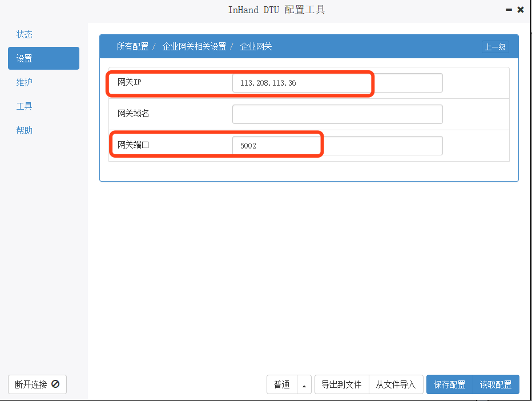This screenshot has width=532, height=401.
Task: Click into the 网关域名 text box
Action: coord(337,114)
